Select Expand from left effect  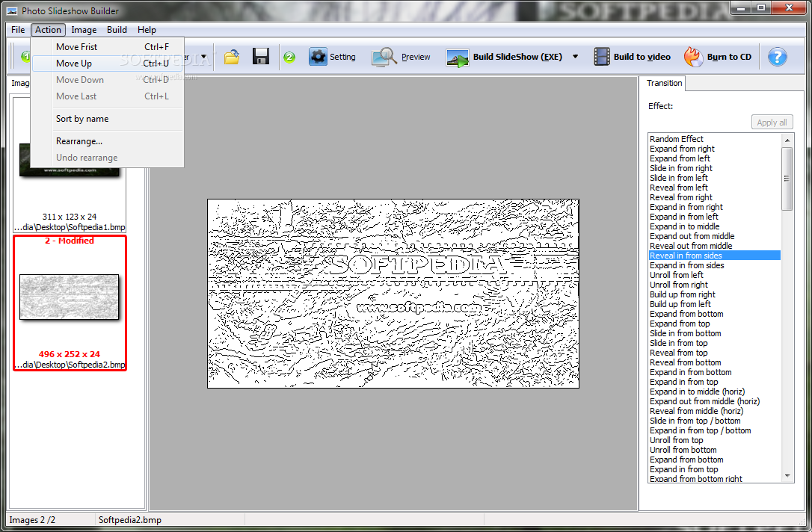714,158
